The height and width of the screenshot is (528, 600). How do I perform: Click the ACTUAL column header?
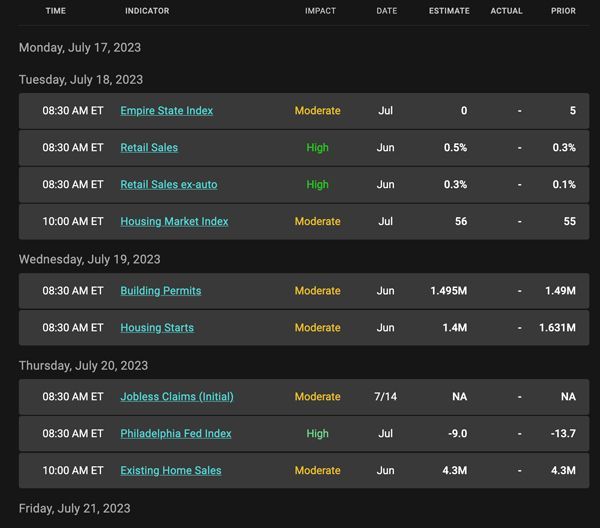pos(506,11)
